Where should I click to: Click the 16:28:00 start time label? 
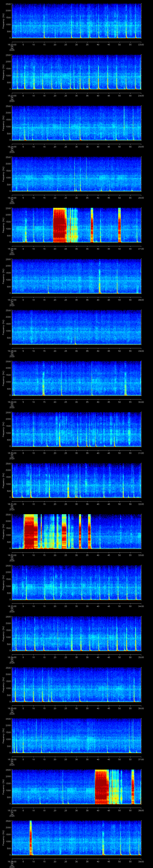pos(12,351)
